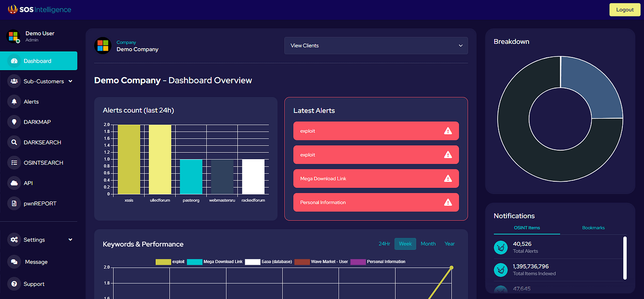
Task: Switch to the Bookmarks tab
Action: coord(593,228)
